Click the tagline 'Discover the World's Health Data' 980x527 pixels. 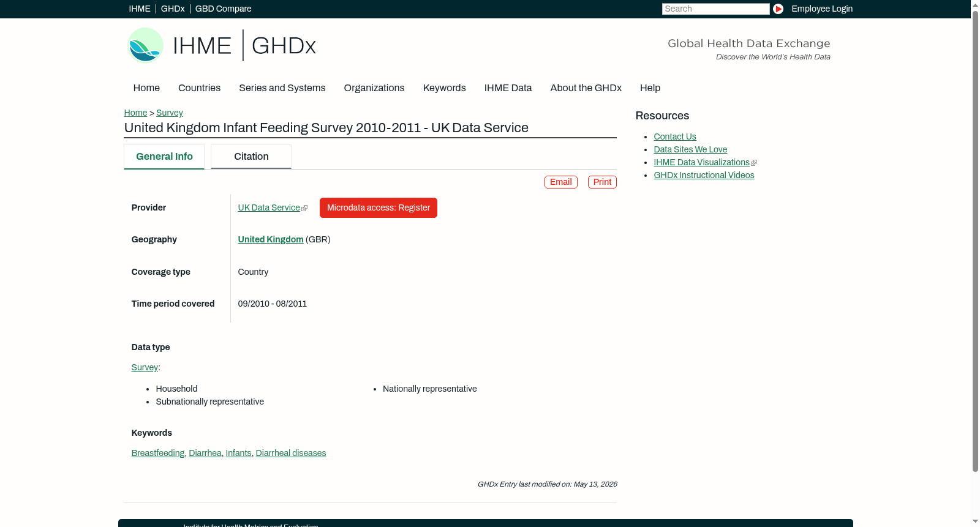click(773, 57)
